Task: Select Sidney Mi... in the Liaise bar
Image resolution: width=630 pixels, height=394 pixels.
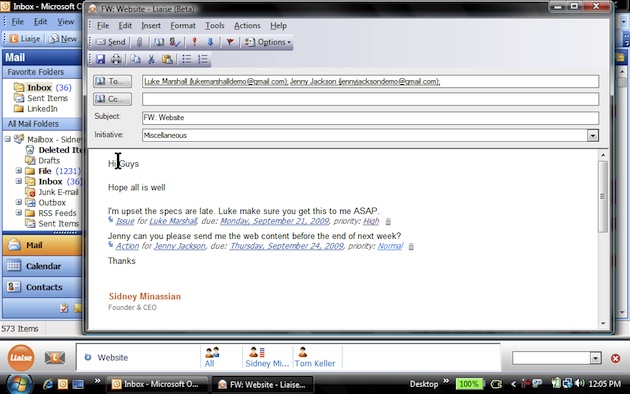Action: [x=267, y=357]
